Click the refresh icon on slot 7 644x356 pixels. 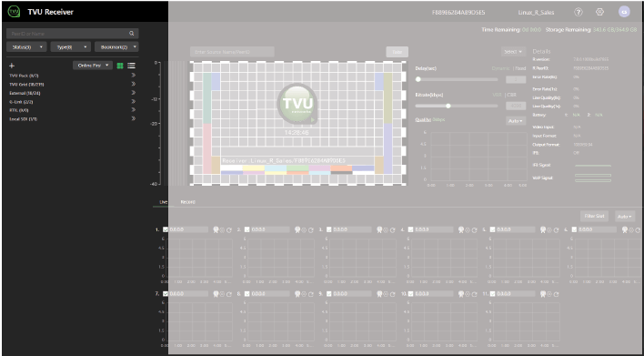pos(229,294)
